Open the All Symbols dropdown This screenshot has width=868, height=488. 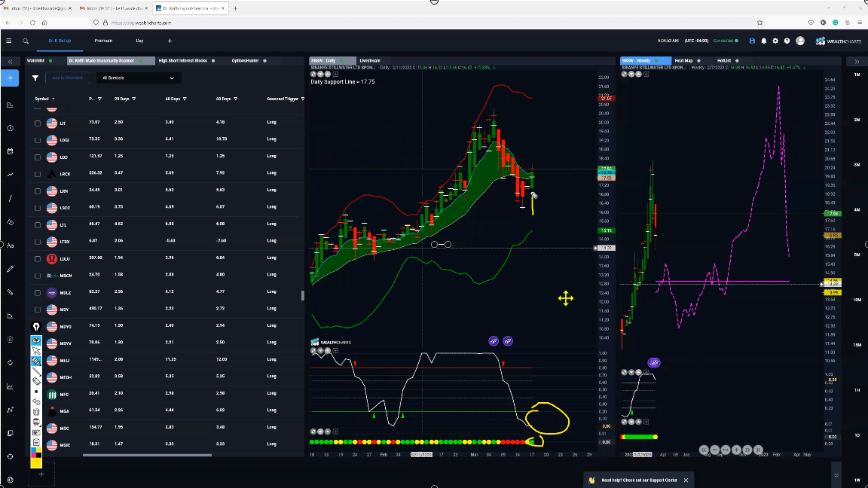tap(138, 78)
